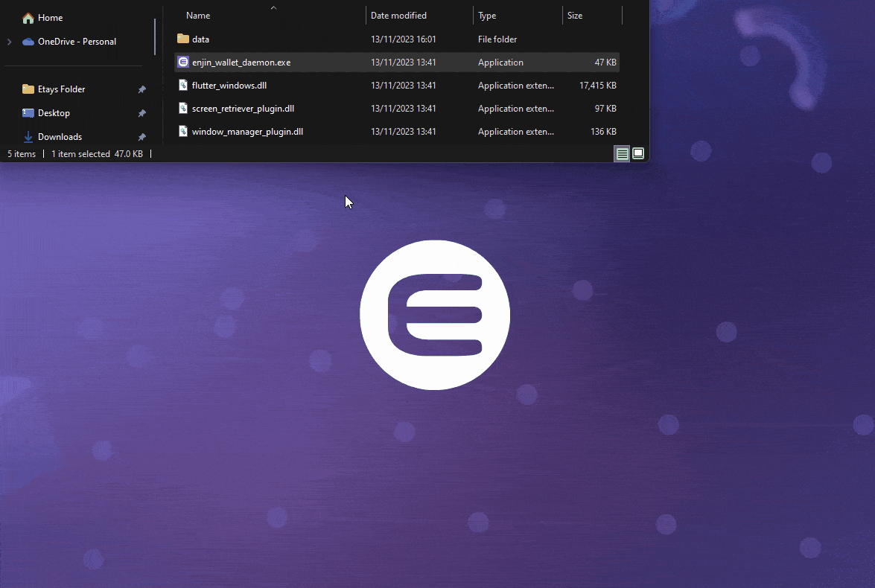Click the pin icon next to Desktop
This screenshot has width=875, height=588.
point(141,113)
